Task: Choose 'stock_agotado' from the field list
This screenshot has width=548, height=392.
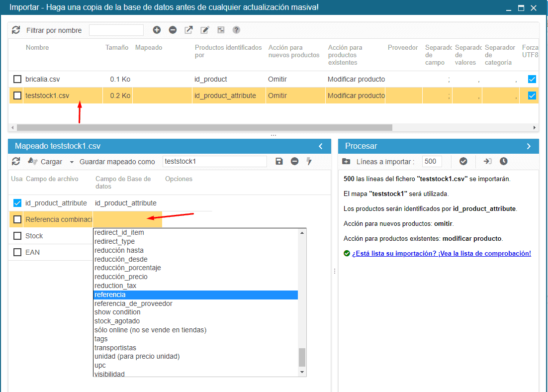Action: pos(117,321)
